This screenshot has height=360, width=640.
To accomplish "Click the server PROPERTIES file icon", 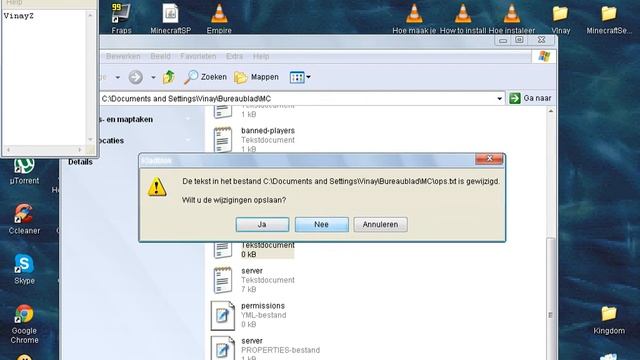I will point(222,348).
